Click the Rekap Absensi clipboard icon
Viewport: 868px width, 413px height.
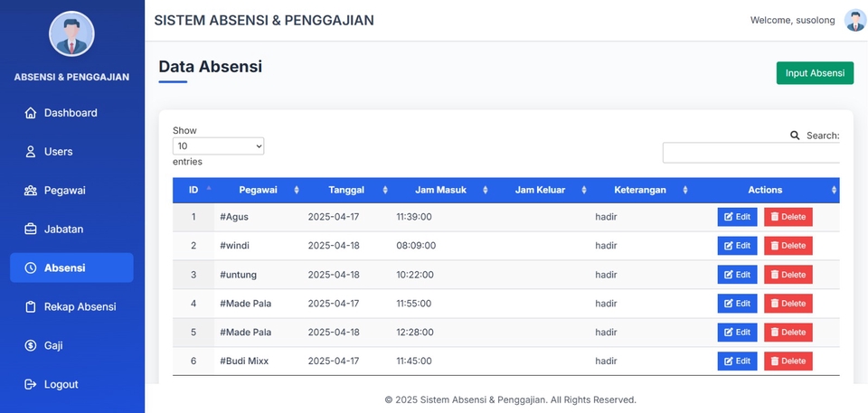[x=31, y=307]
